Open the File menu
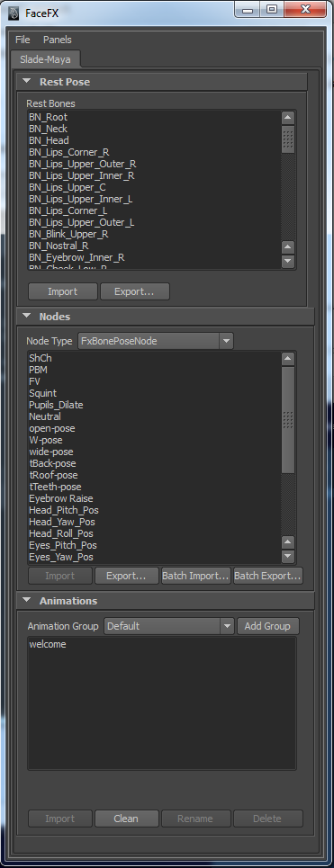 23,40
